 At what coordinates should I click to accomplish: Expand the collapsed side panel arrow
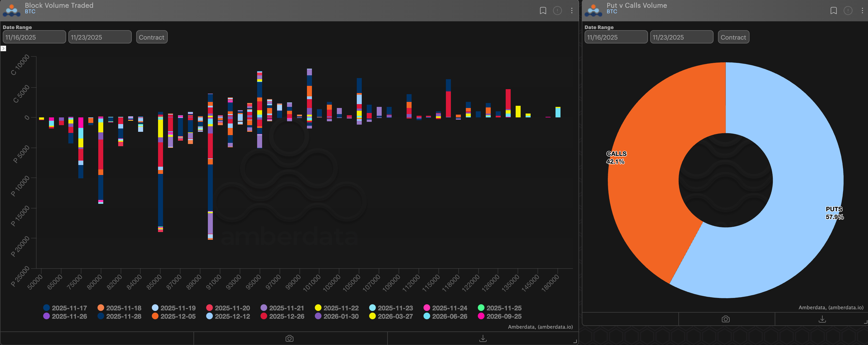click(3, 48)
